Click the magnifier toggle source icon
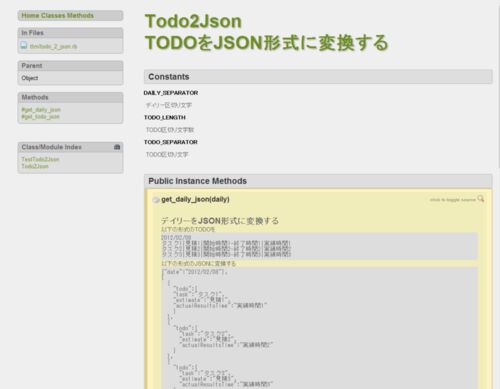 pos(481,199)
